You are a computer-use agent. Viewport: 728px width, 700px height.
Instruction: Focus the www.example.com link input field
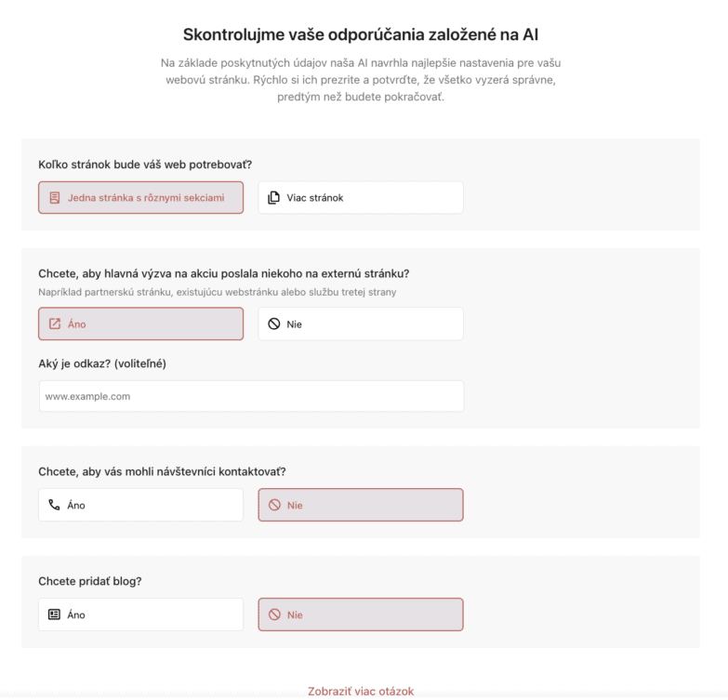click(x=251, y=396)
